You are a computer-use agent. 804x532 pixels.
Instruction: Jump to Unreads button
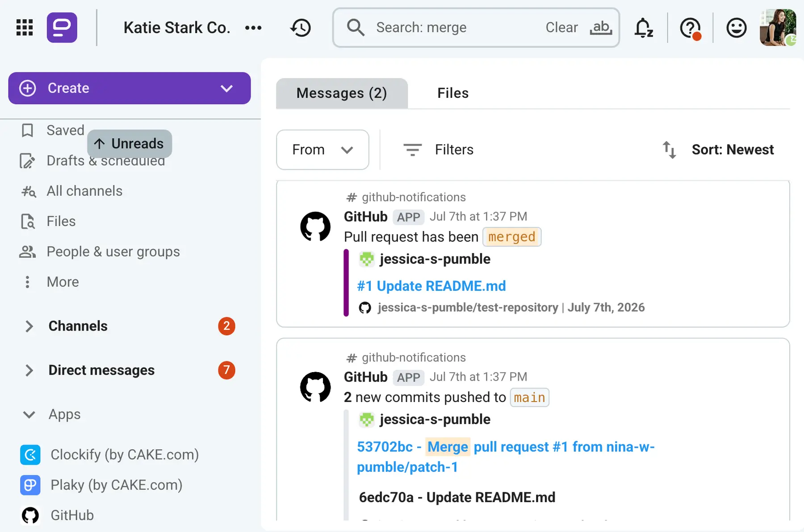[130, 143]
